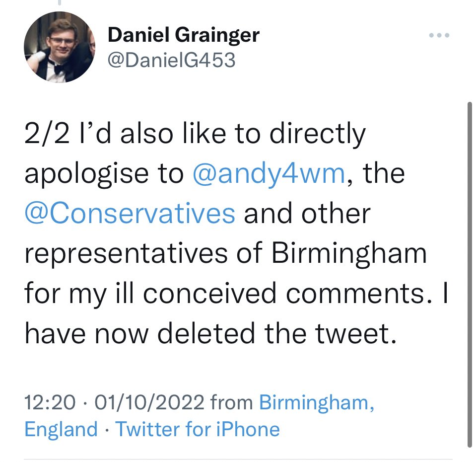Click the "have now deleted the tweet" sentence
Screen dimensions: 476x462
pos(211,334)
